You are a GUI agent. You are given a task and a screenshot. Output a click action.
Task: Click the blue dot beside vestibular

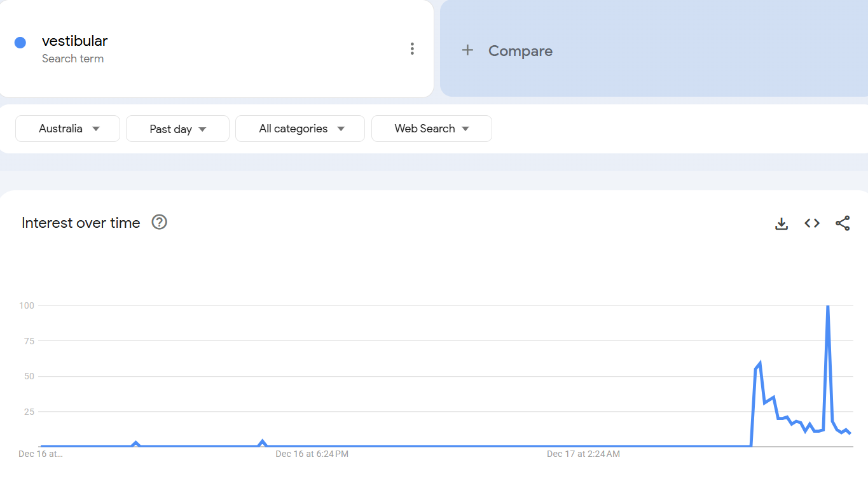click(x=20, y=43)
